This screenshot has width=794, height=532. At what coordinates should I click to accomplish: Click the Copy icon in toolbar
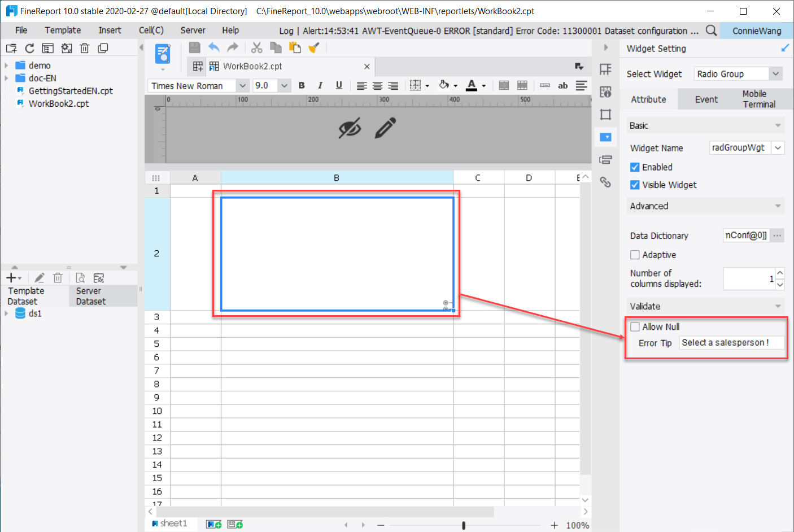point(276,47)
